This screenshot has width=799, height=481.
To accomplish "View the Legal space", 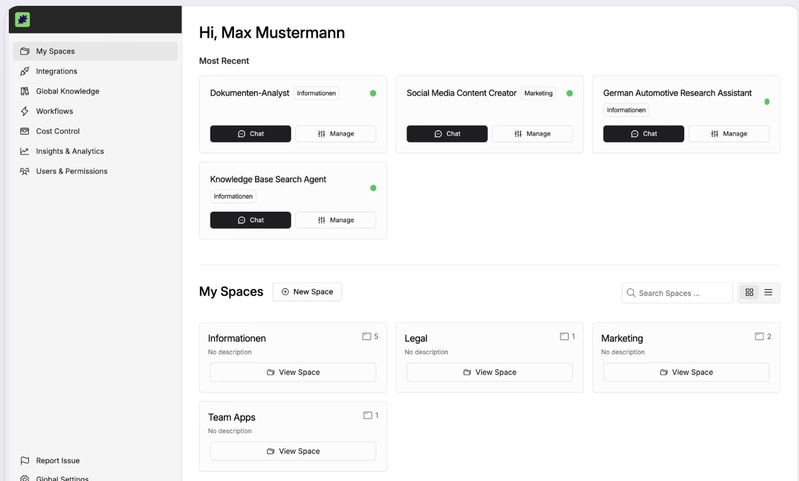I will click(x=489, y=372).
